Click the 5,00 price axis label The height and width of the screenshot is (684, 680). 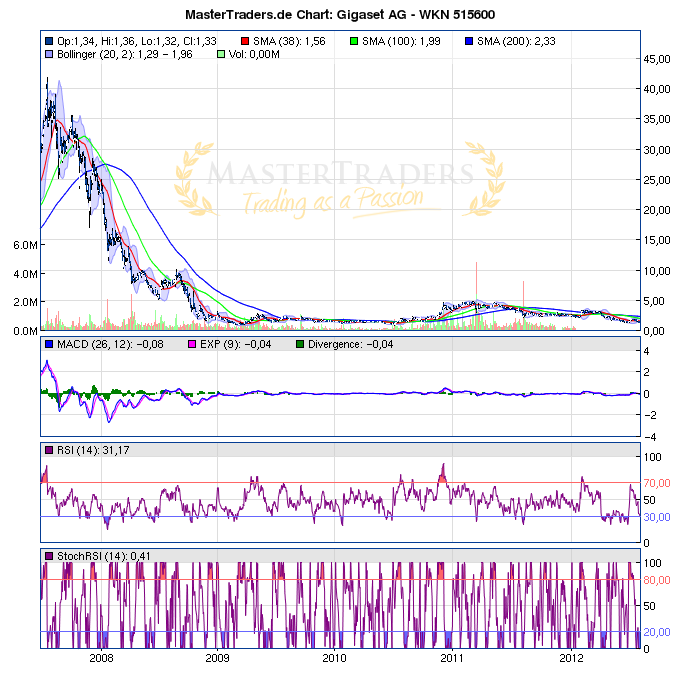[654, 301]
